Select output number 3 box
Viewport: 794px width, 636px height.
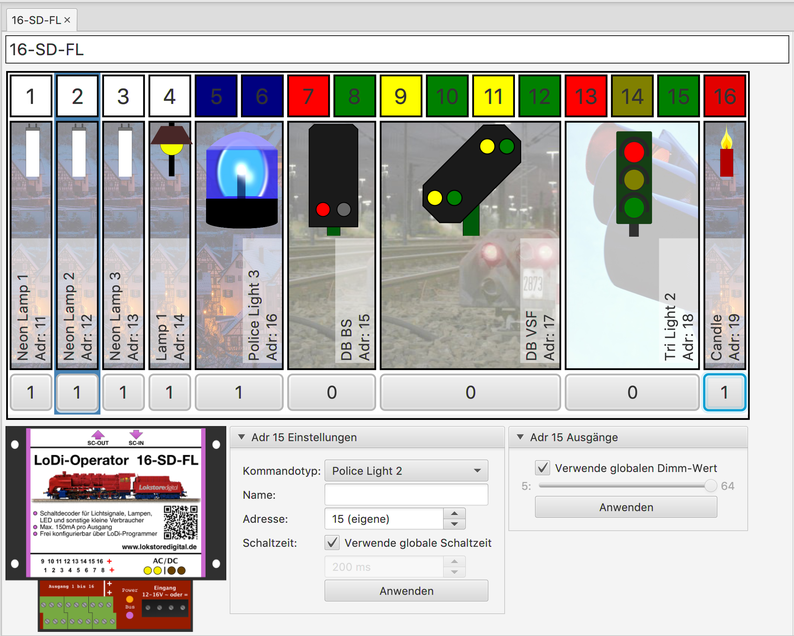[x=124, y=96]
